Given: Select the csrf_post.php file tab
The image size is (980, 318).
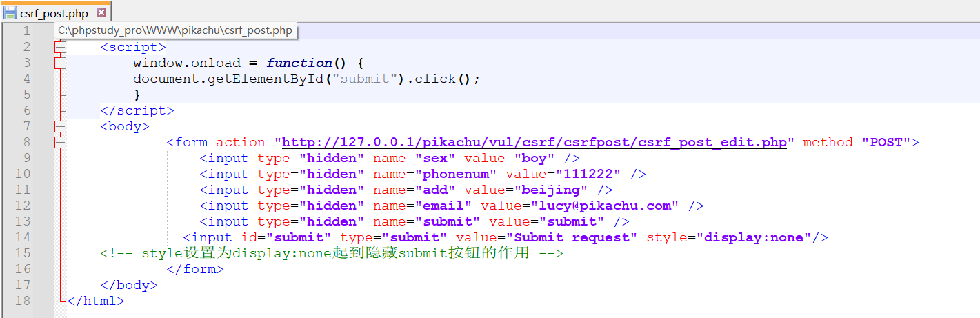Looking at the screenshot, I should (55, 12).
